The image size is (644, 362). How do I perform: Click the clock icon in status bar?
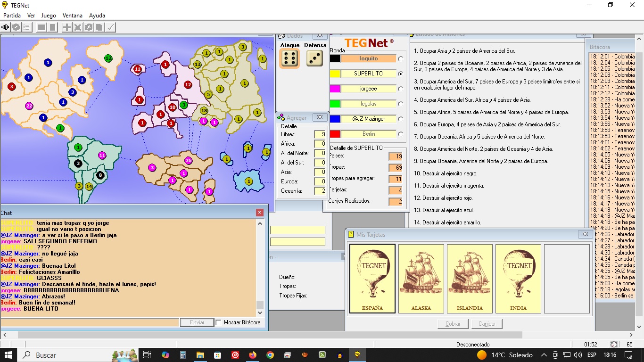point(614,345)
